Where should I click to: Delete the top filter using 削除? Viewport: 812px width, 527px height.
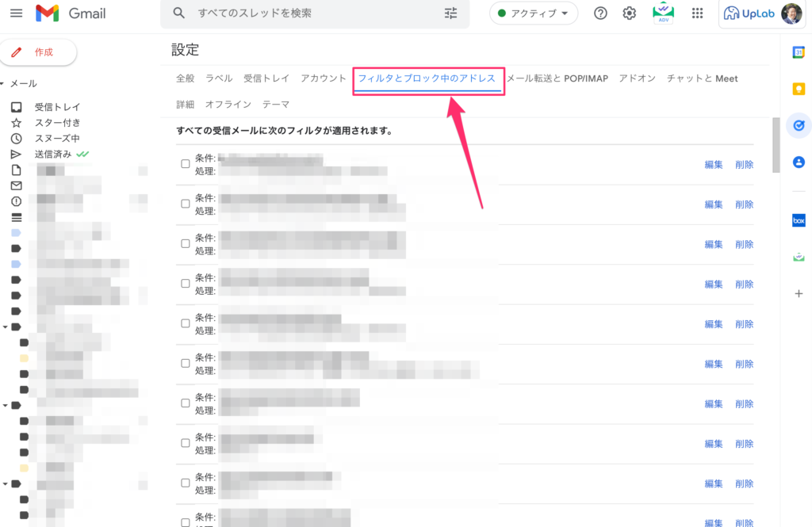pyautogui.click(x=744, y=164)
